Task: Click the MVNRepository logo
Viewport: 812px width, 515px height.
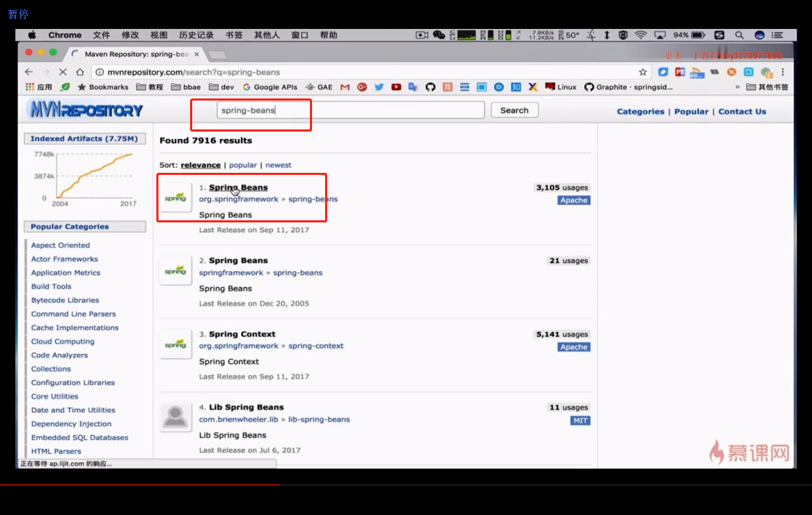Action: [86, 109]
